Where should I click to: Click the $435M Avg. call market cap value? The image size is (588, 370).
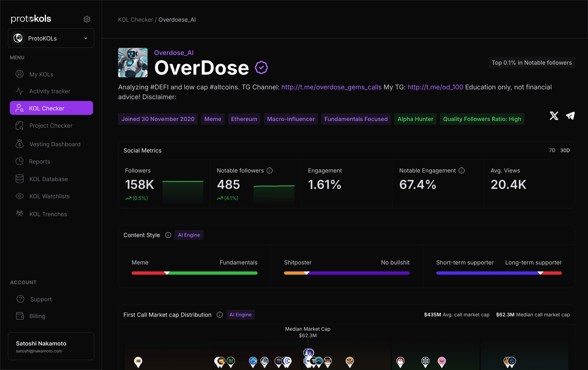coord(432,315)
